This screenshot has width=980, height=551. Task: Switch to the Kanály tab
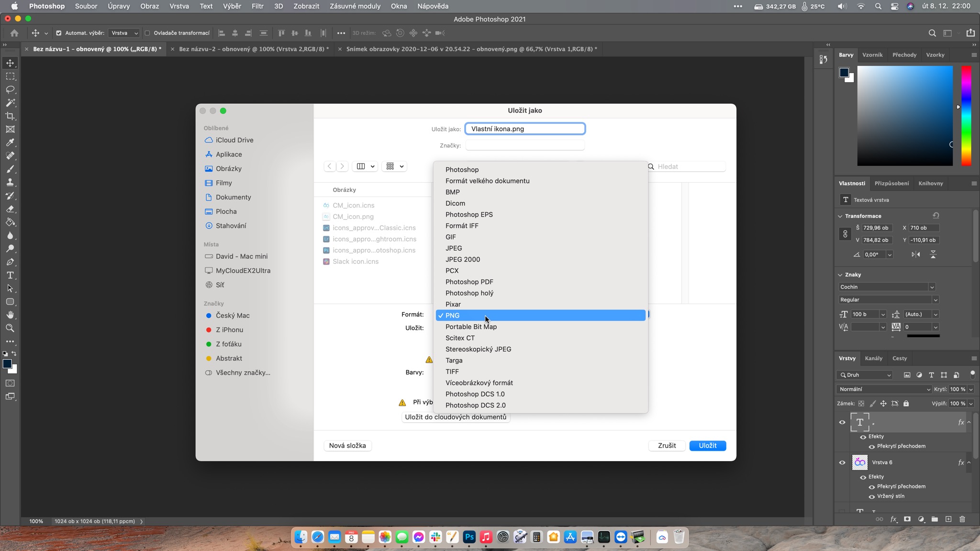[873, 358]
